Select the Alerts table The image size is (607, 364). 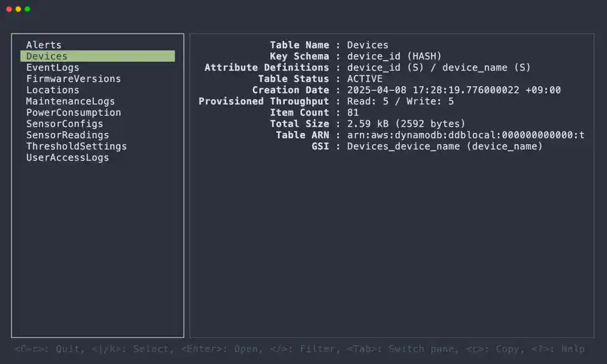44,45
